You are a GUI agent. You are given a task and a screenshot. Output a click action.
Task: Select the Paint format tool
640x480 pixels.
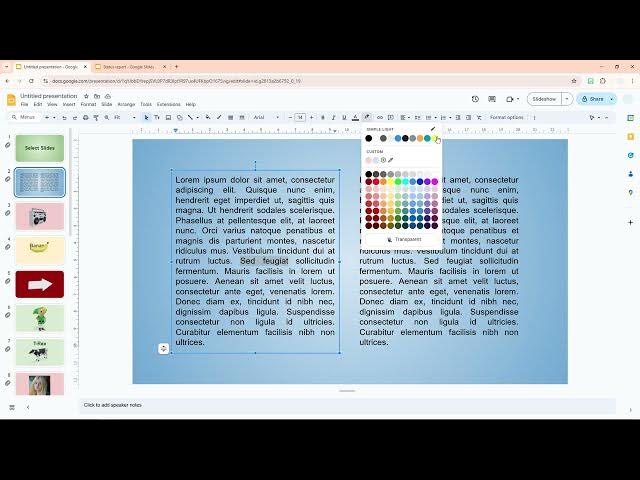coord(96,118)
